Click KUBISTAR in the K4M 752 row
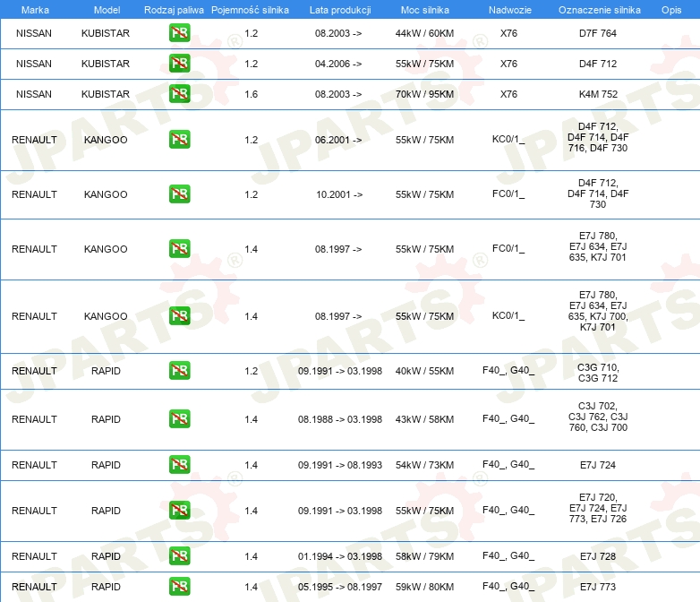The height and width of the screenshot is (602, 700). (x=106, y=94)
